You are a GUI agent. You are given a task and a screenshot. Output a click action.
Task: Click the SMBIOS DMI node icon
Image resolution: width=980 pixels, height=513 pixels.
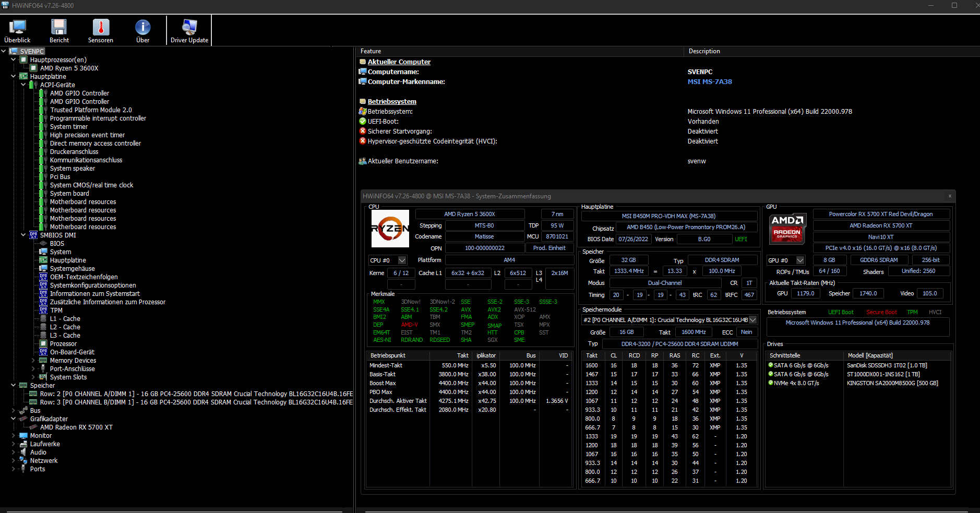coord(33,235)
